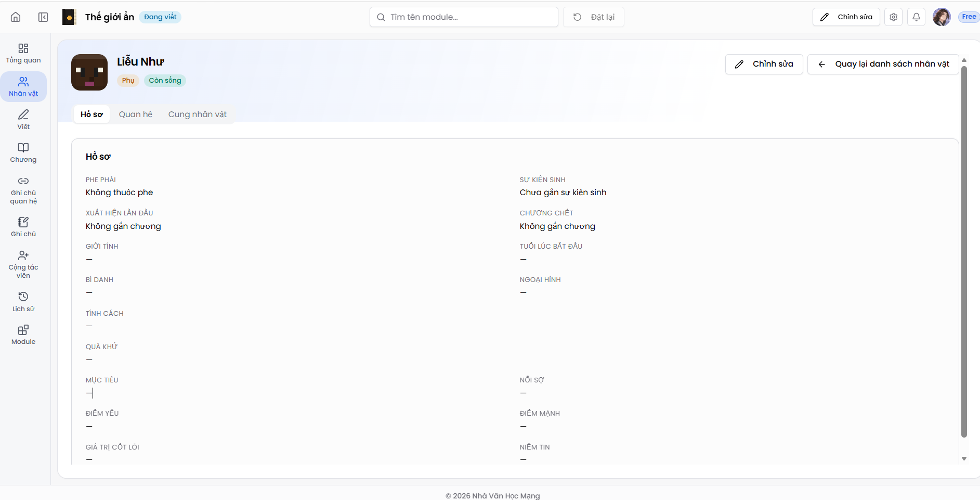Click Không gắn chương under Xuất hiện lần đầu
This screenshot has height=500, width=980.
[123, 226]
